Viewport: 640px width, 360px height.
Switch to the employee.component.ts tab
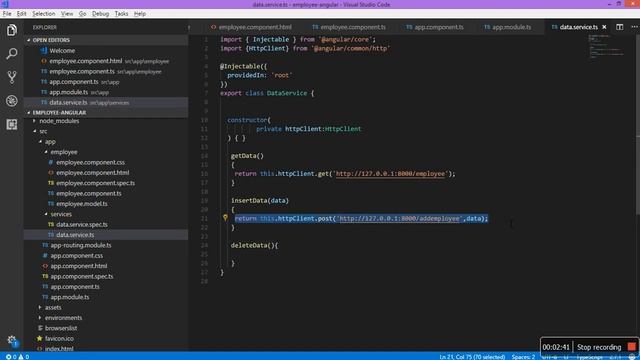(349, 27)
